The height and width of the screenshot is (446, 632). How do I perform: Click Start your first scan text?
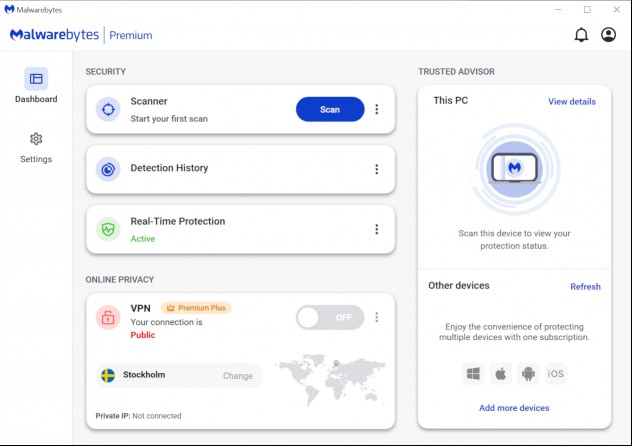[169, 119]
